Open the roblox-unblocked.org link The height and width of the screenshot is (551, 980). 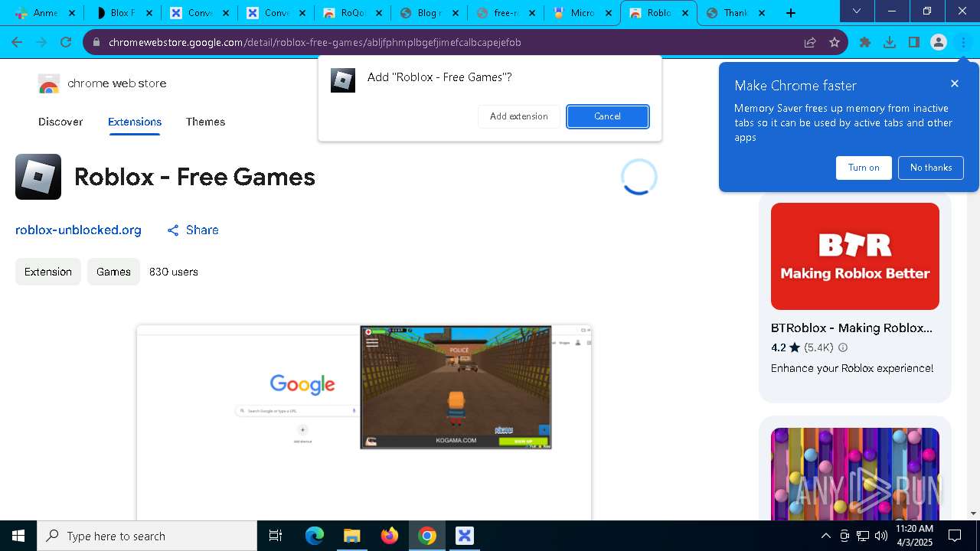coord(78,230)
